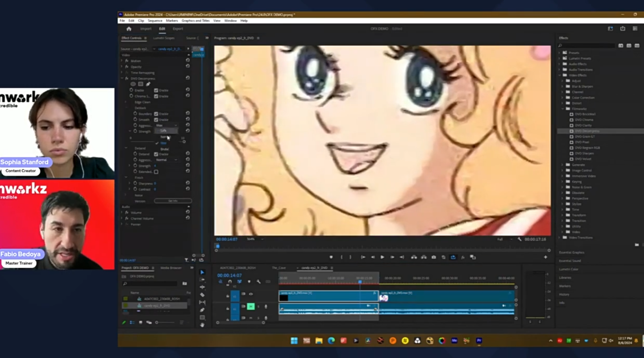
Task: Expand the Motion effect properties
Action: coord(122,61)
